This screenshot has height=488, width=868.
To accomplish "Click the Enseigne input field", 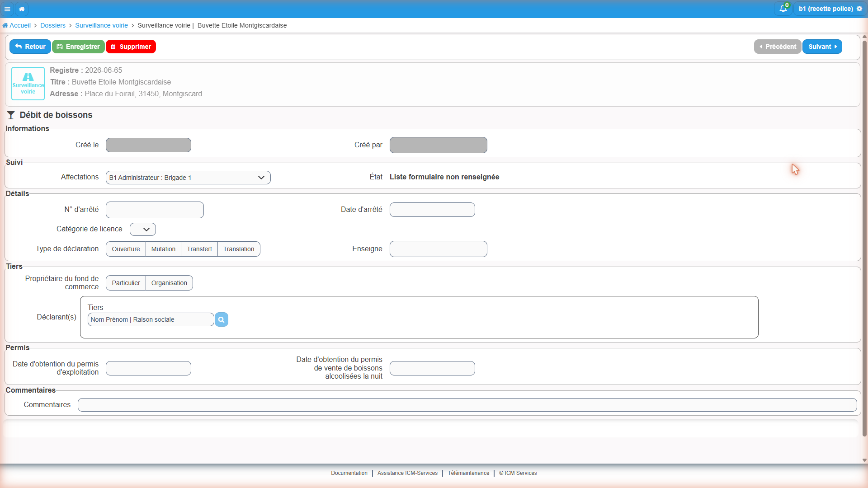I will pos(439,249).
